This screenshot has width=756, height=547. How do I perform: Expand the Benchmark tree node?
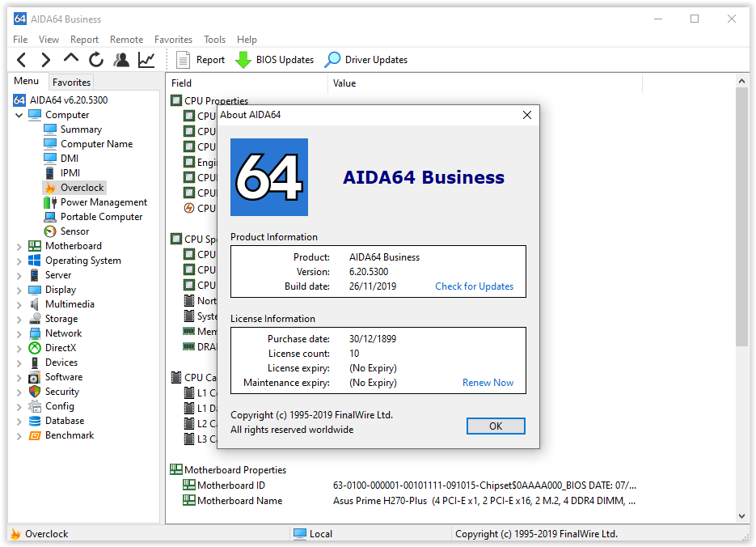(19, 436)
